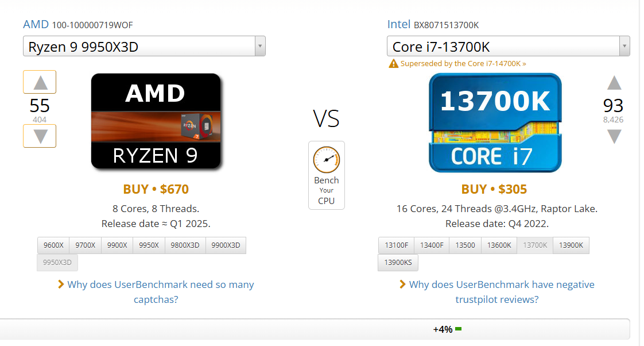The height and width of the screenshot is (346, 644).
Task: Open the Ryzen 9 9950X3D dropdown
Action: 144,46
